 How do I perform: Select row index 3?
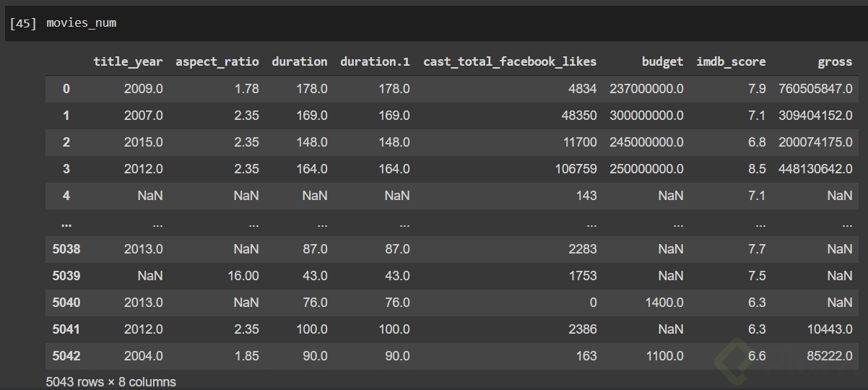(x=66, y=168)
